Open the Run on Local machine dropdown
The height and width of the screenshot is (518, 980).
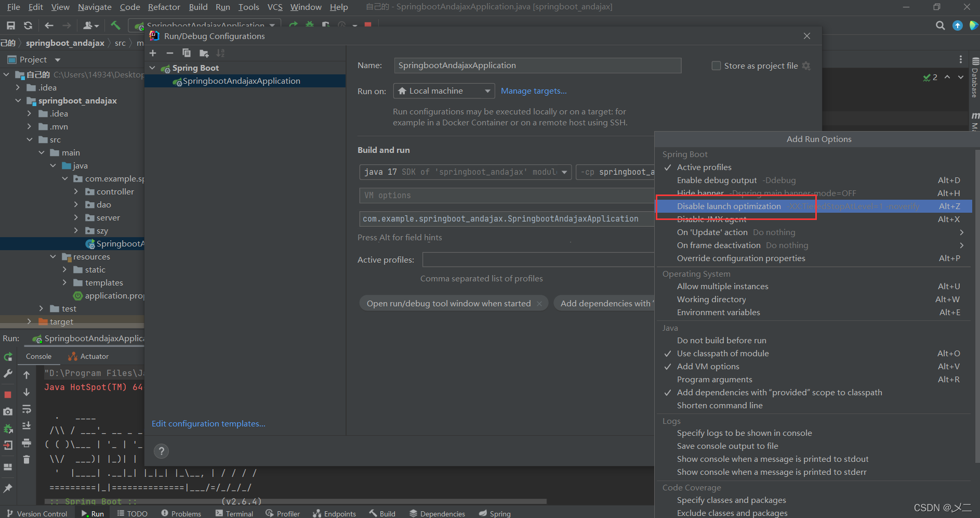tap(444, 91)
